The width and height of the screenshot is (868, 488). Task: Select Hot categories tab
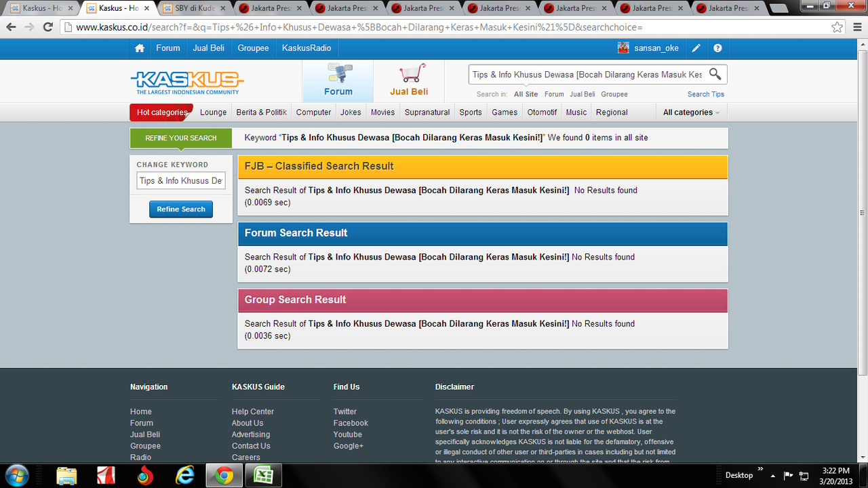click(161, 113)
